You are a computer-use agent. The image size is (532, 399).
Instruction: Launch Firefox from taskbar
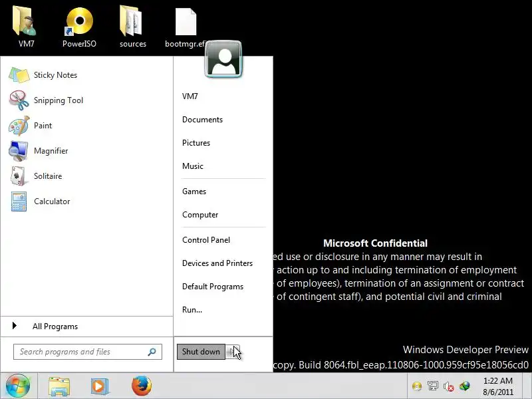point(142,386)
